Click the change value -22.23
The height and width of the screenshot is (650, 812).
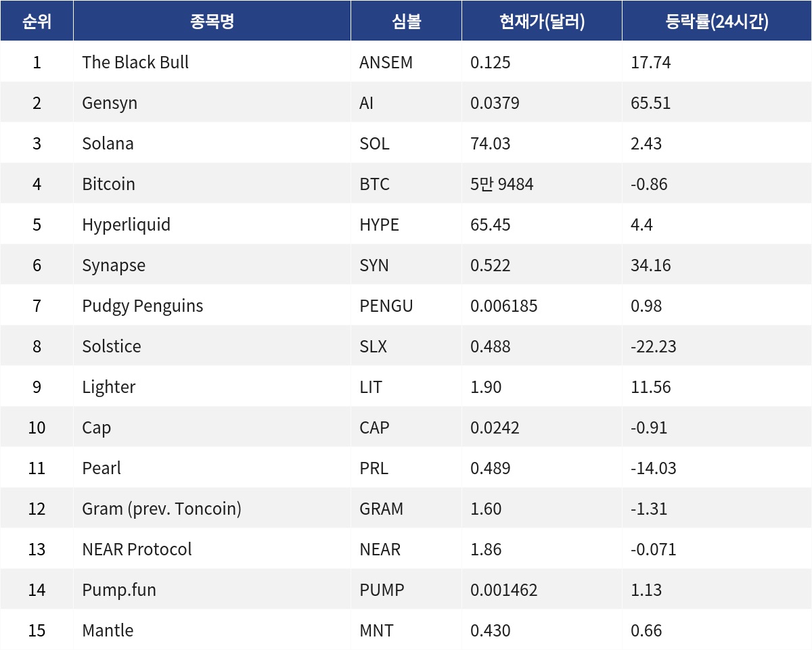pyautogui.click(x=654, y=346)
